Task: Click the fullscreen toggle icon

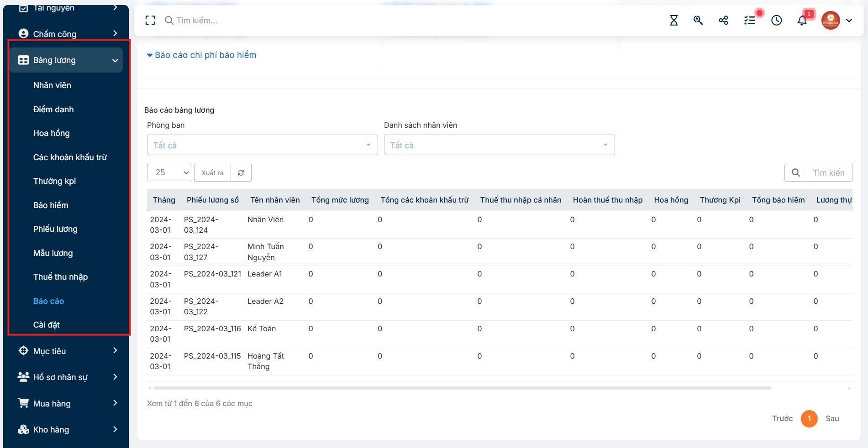Action: (150, 20)
